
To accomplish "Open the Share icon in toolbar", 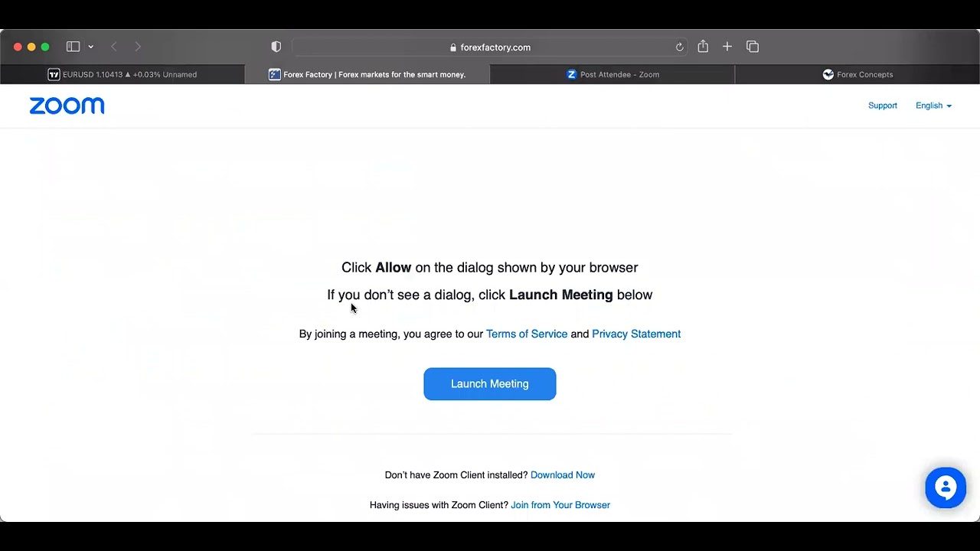I will pos(703,47).
